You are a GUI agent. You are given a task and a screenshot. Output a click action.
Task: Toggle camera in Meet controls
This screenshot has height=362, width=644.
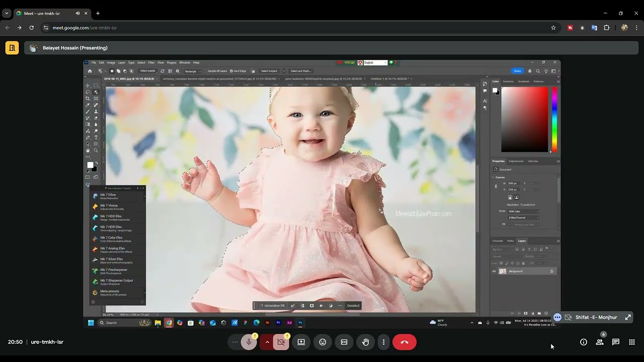281,342
